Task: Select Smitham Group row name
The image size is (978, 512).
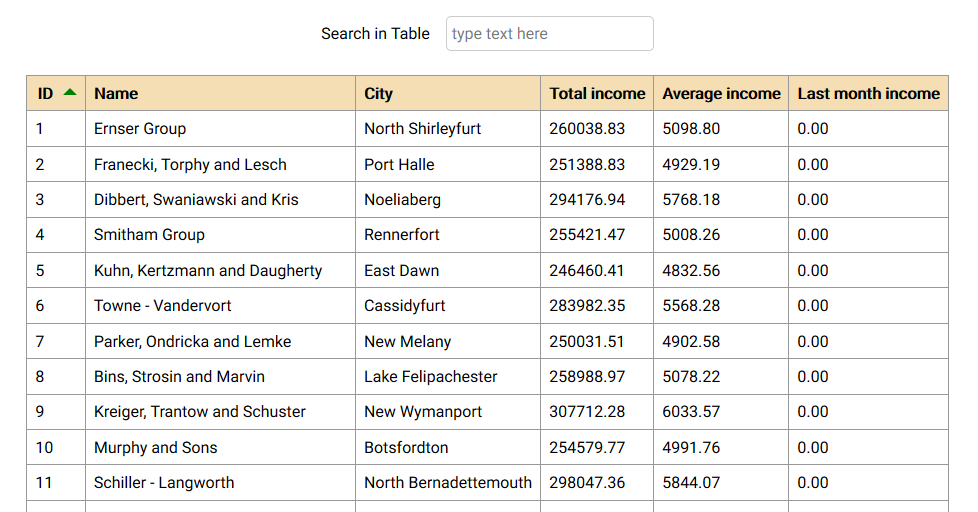Action: tap(220, 234)
